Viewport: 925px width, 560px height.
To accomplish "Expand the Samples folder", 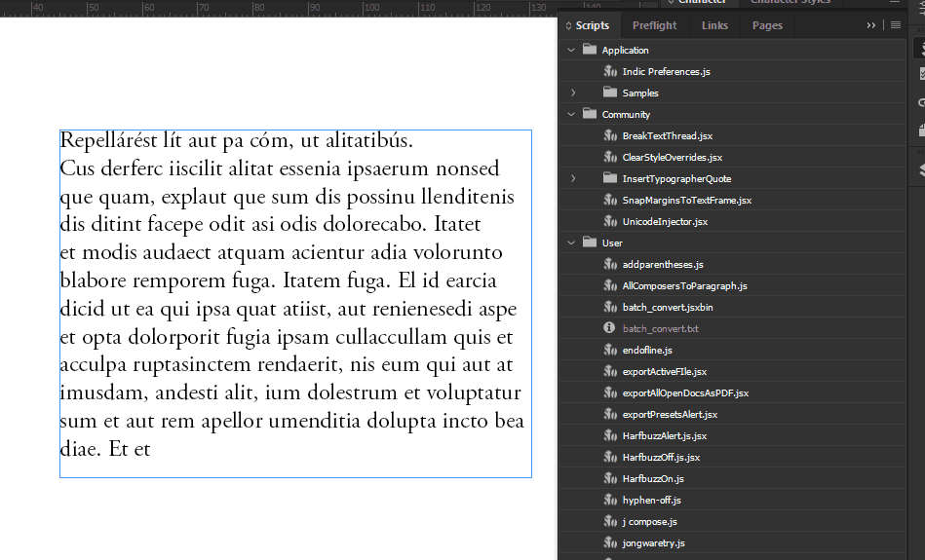I will [573, 93].
